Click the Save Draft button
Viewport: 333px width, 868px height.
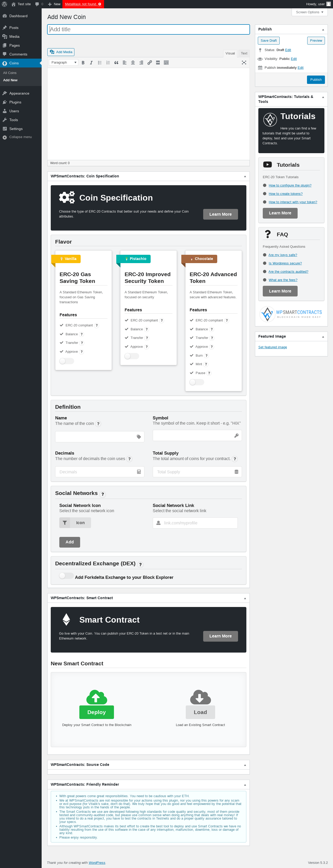[x=268, y=41]
